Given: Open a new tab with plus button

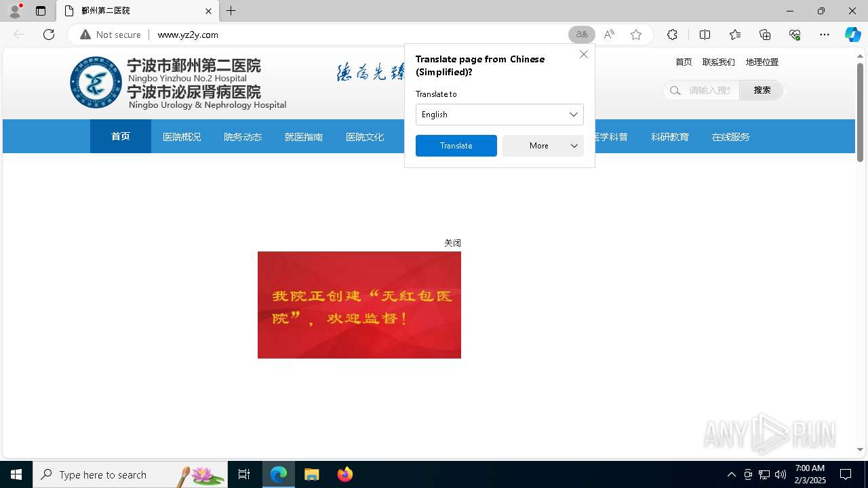Looking at the screenshot, I should 231,11.
